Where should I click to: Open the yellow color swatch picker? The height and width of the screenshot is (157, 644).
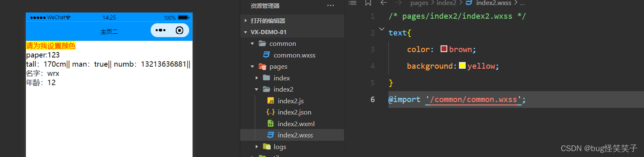[462, 66]
